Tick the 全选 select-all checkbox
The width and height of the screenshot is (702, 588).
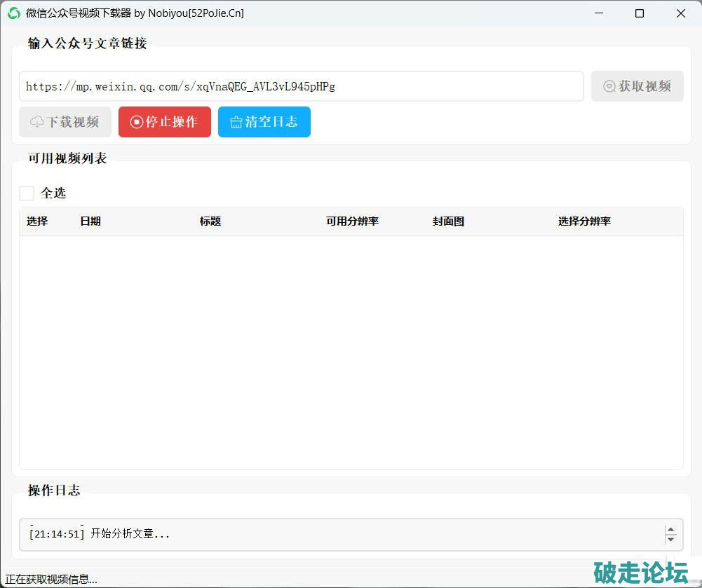27,193
